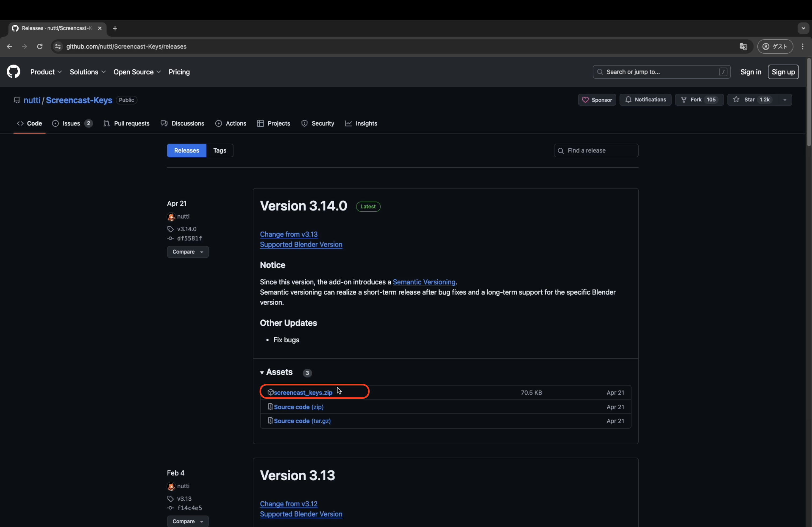
Task: Open Change from v3.13 link
Action: point(289,234)
